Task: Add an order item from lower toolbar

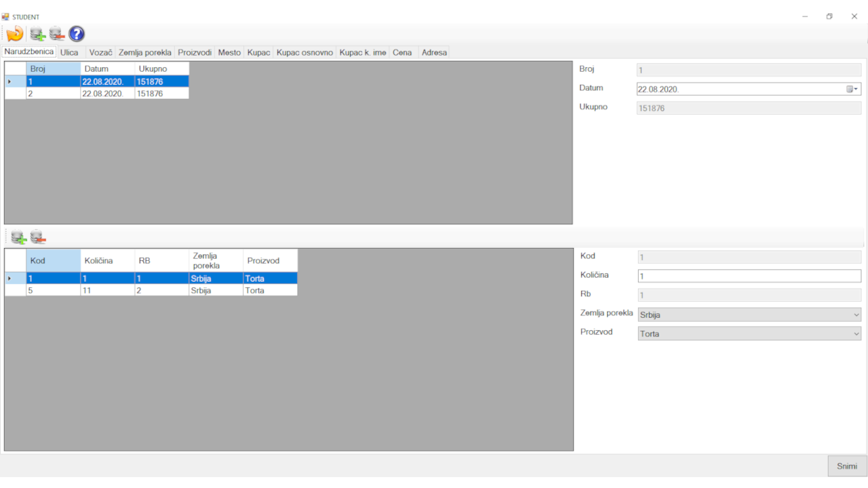Action: point(19,237)
